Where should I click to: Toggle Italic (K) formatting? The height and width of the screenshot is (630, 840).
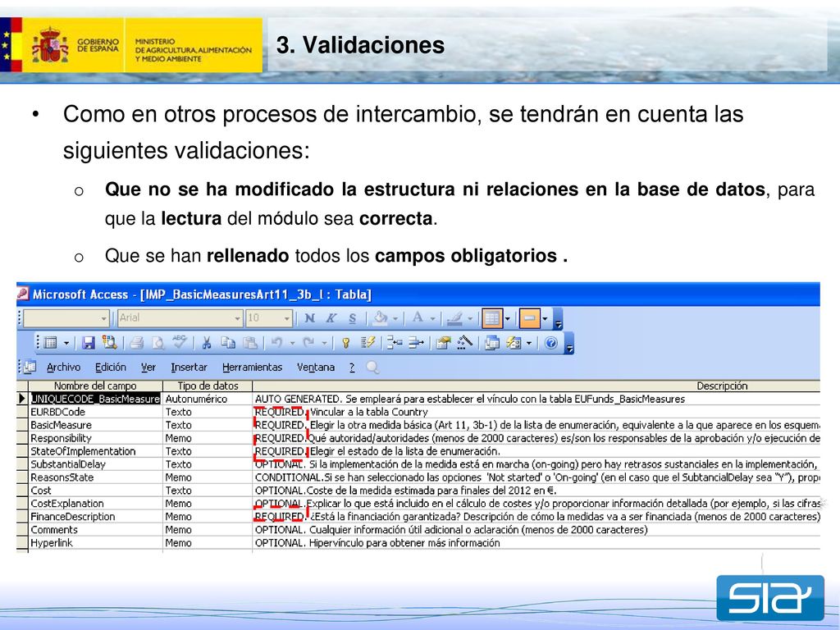tap(331, 318)
